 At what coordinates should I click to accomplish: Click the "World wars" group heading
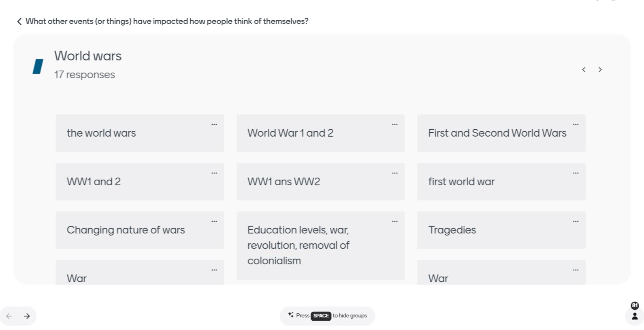coord(88,56)
